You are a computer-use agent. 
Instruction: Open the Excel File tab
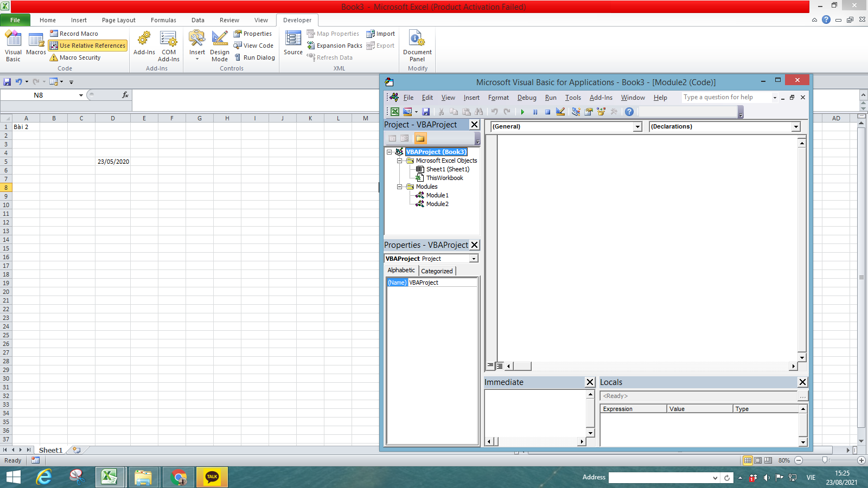[x=15, y=20]
